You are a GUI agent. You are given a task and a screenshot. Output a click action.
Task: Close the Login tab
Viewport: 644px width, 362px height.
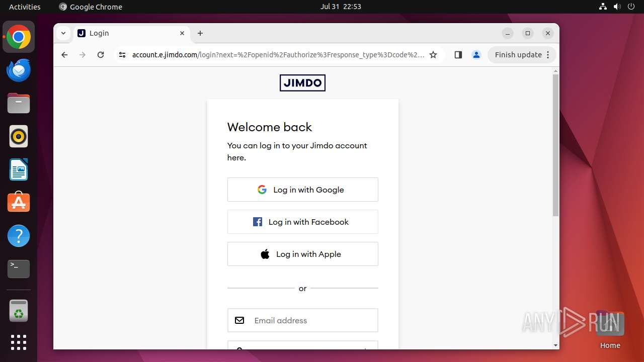click(x=182, y=33)
